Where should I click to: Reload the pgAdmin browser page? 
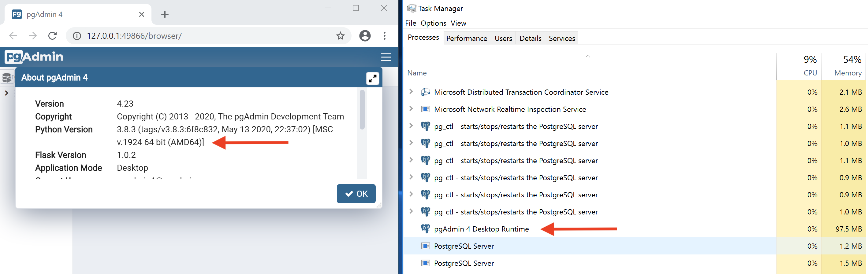(52, 36)
